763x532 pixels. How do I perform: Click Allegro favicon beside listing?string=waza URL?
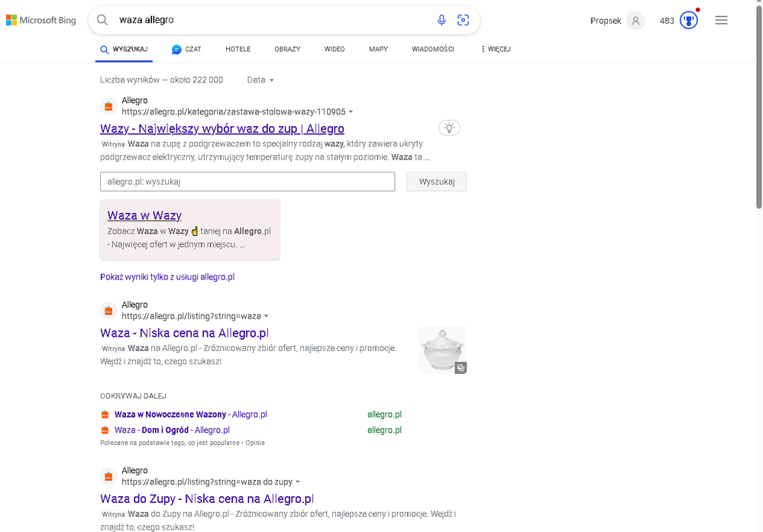click(108, 310)
